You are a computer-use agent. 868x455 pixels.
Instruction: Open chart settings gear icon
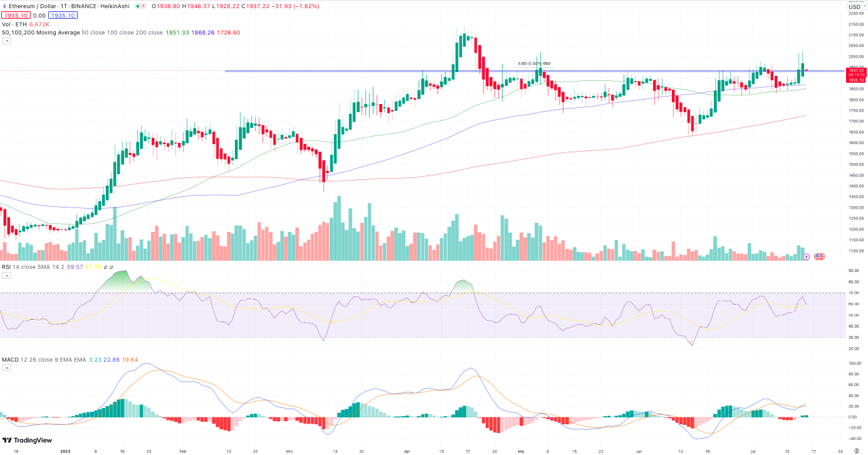click(856, 450)
